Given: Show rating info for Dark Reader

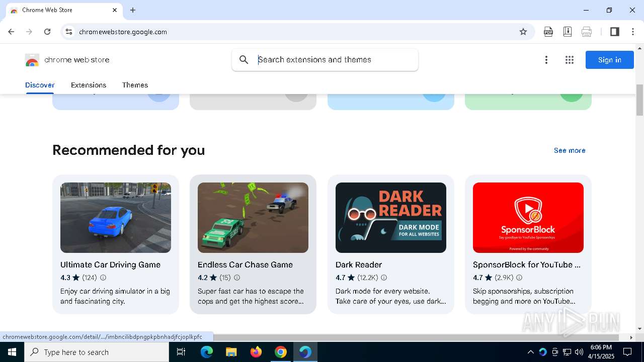Looking at the screenshot, I should coord(384,278).
